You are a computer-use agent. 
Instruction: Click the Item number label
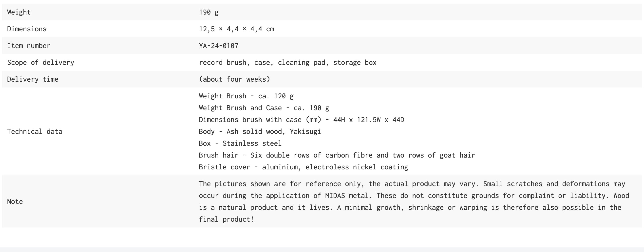(x=29, y=46)
